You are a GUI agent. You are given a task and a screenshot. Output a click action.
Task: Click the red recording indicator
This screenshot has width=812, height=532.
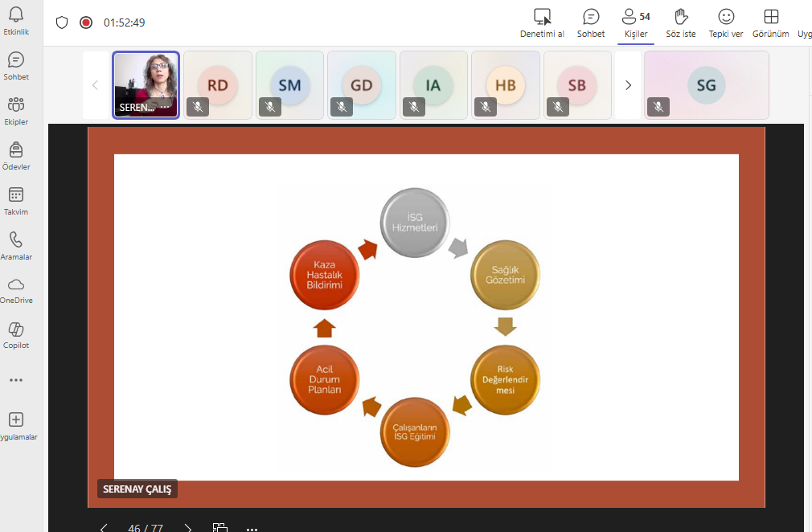pyautogui.click(x=86, y=23)
